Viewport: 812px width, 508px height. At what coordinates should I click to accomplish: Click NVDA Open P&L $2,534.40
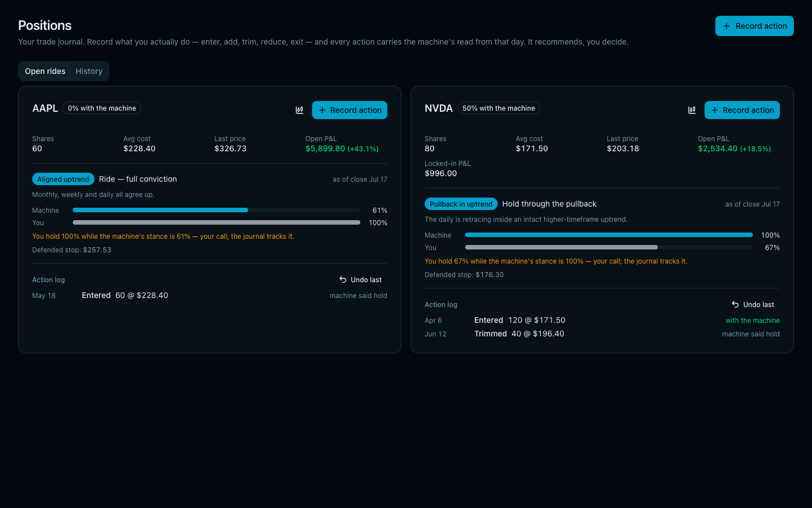pos(734,148)
